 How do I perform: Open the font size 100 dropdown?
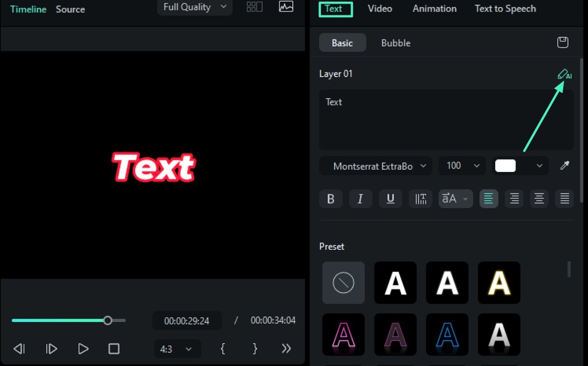click(462, 166)
